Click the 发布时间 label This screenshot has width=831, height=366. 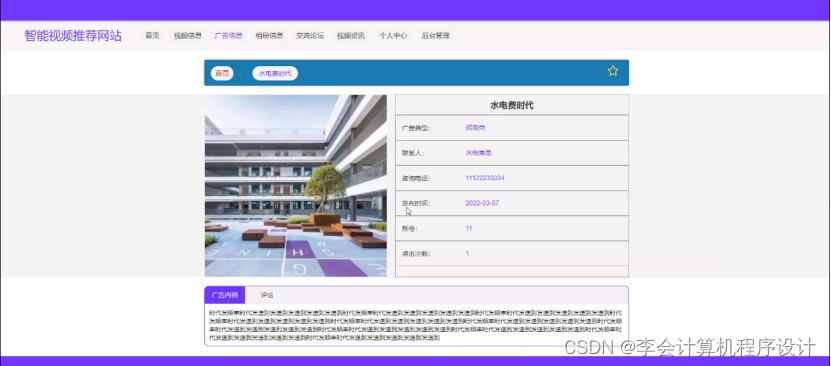pos(416,203)
